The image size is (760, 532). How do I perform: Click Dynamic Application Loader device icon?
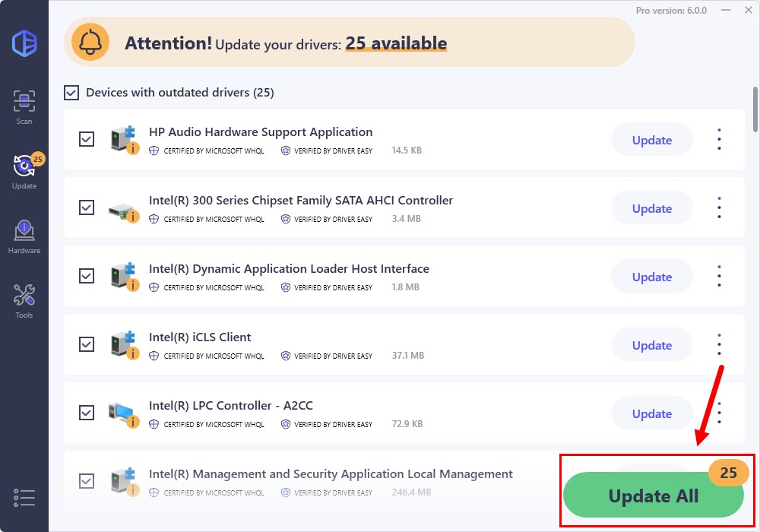point(124,277)
